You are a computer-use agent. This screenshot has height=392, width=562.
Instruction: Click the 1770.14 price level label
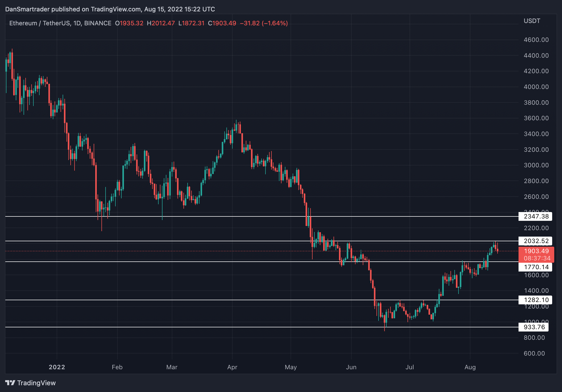[535, 267]
